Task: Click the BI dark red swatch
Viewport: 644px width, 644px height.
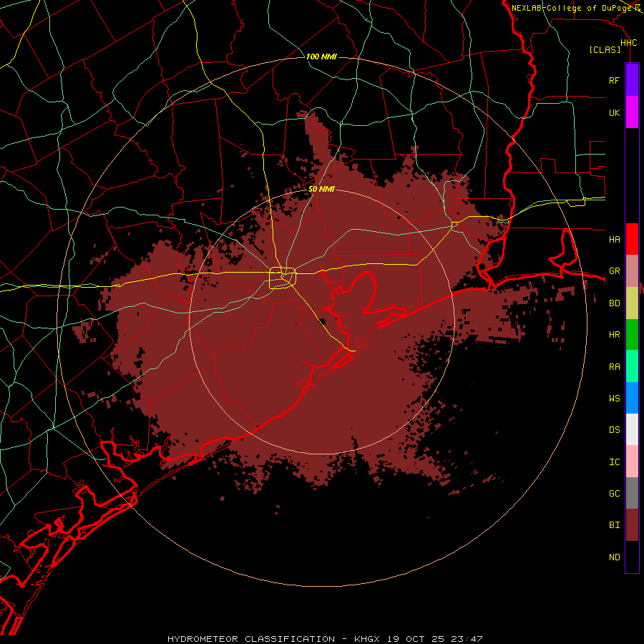Action: (x=632, y=525)
